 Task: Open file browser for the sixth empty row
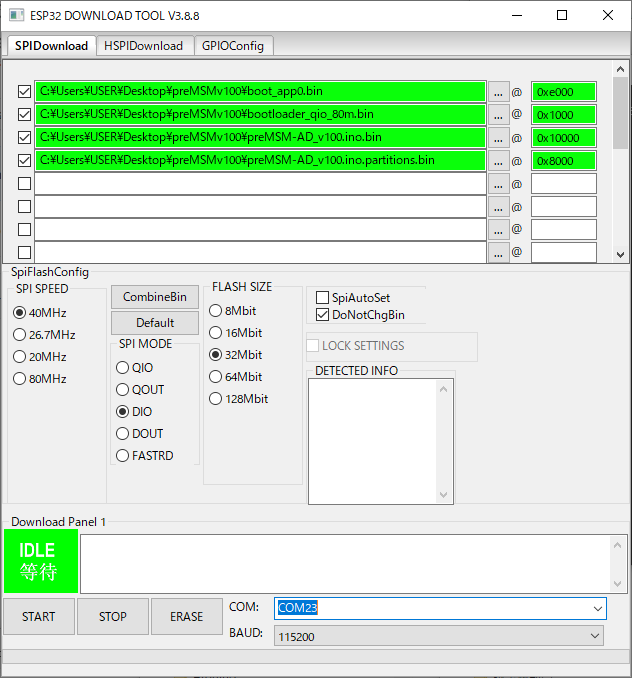click(x=498, y=207)
